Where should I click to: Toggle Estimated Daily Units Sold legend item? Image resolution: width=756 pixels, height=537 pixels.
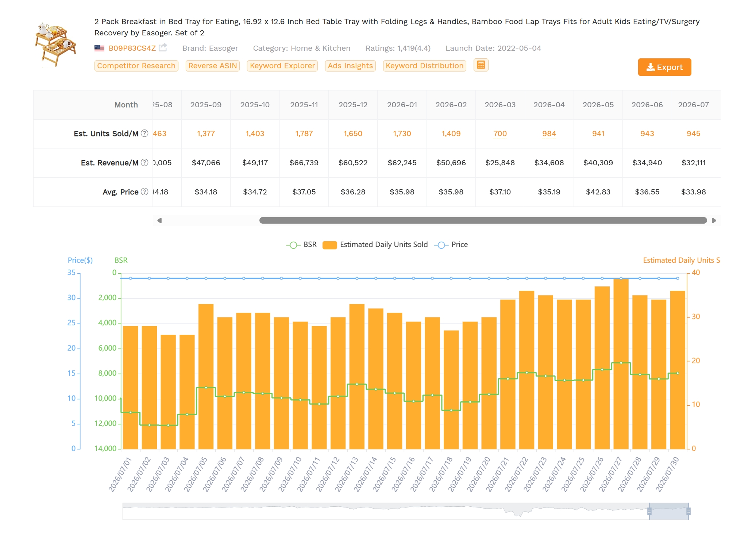tap(375, 245)
